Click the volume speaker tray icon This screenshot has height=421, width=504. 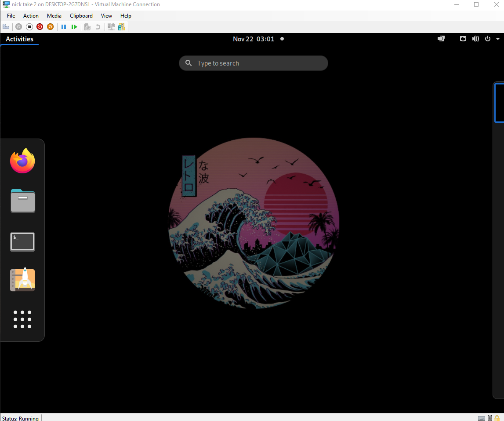click(475, 39)
